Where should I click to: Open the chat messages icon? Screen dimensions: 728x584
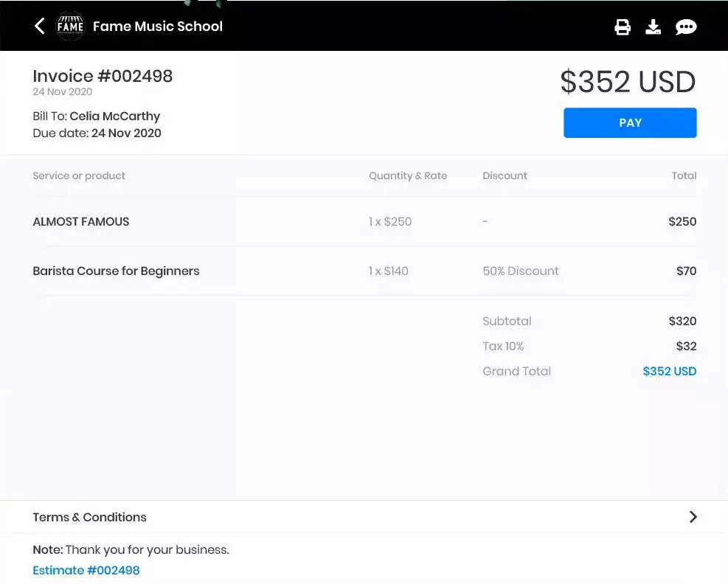click(x=686, y=26)
